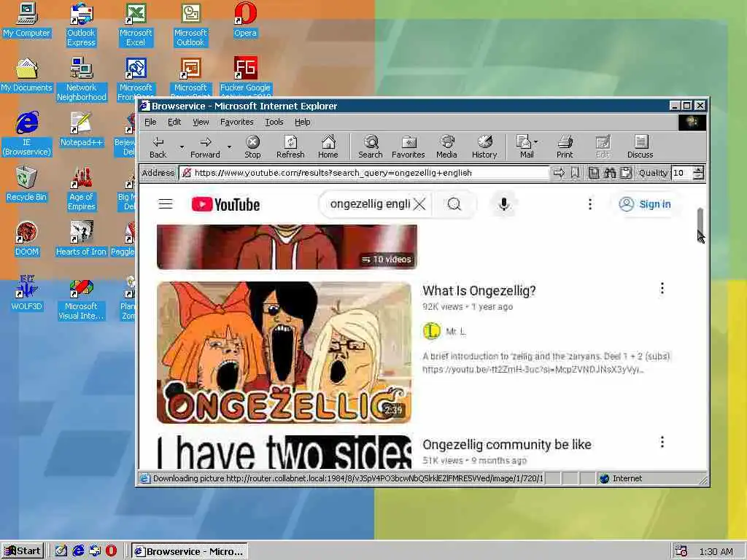Select Age of Empires desktop icon

82,189
